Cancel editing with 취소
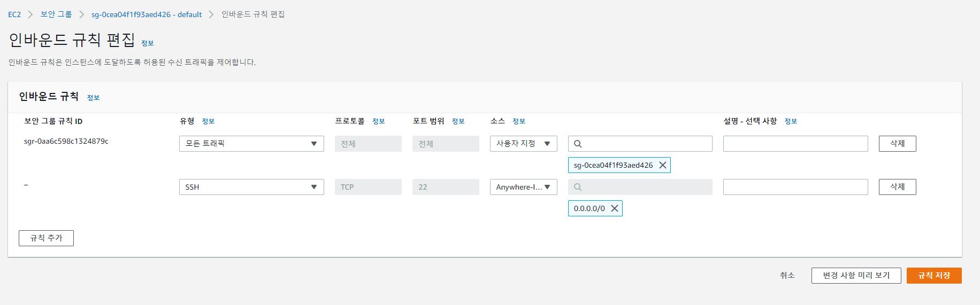 (787, 276)
